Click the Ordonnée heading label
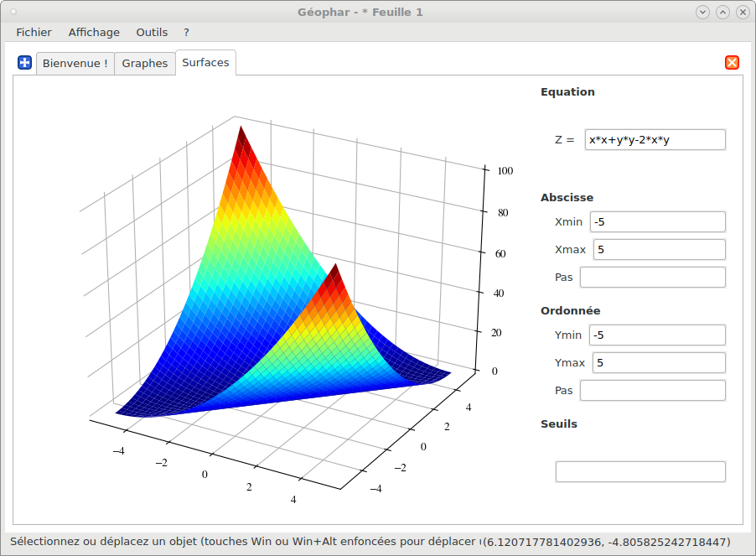This screenshot has height=556, width=756. point(571,311)
